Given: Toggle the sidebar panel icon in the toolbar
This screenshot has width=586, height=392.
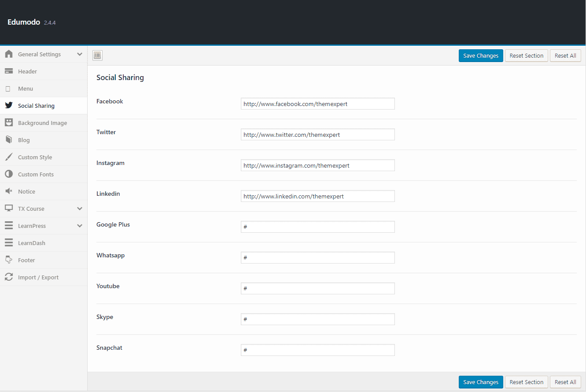Looking at the screenshot, I should pos(97,55).
